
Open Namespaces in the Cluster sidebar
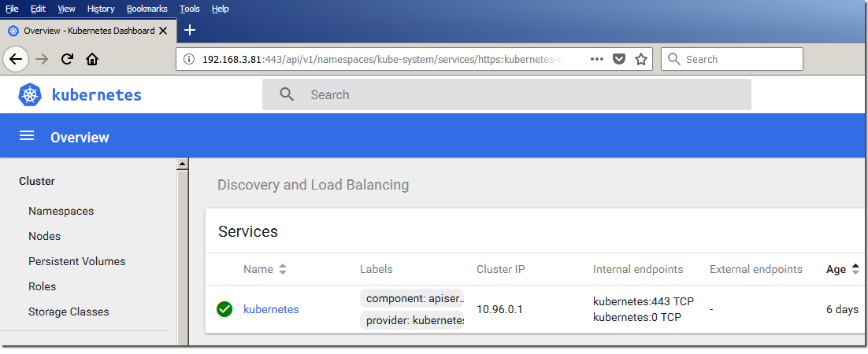coord(61,212)
